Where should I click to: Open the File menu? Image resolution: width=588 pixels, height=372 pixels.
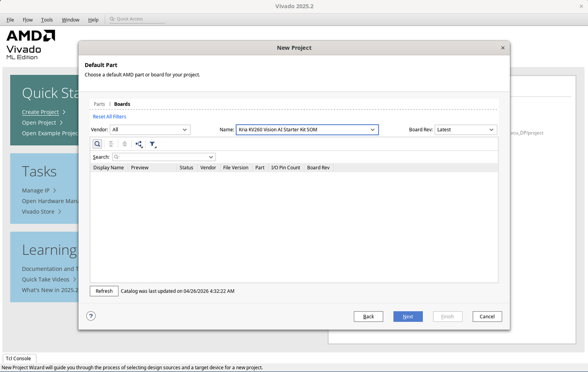pyautogui.click(x=10, y=20)
